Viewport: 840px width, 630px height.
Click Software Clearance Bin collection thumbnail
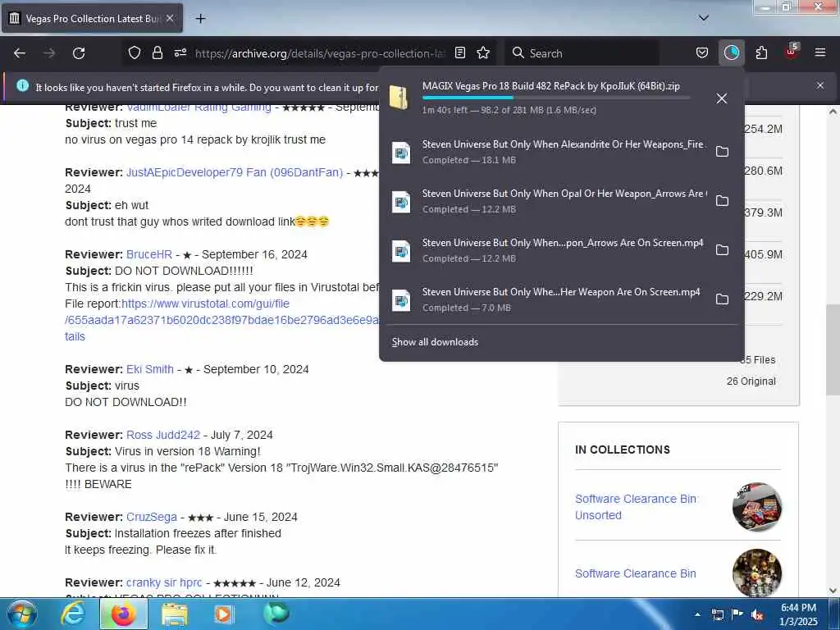(757, 573)
